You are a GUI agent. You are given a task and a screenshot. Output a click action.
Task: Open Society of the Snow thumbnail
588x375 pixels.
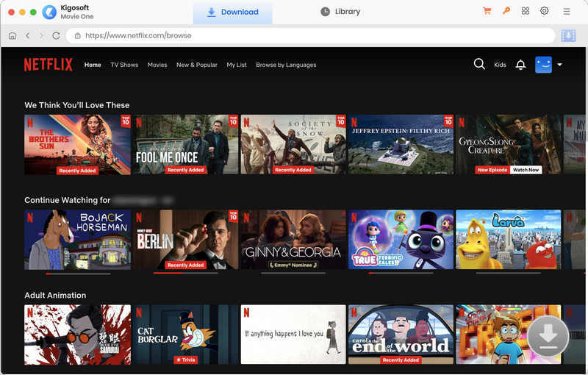coord(293,144)
